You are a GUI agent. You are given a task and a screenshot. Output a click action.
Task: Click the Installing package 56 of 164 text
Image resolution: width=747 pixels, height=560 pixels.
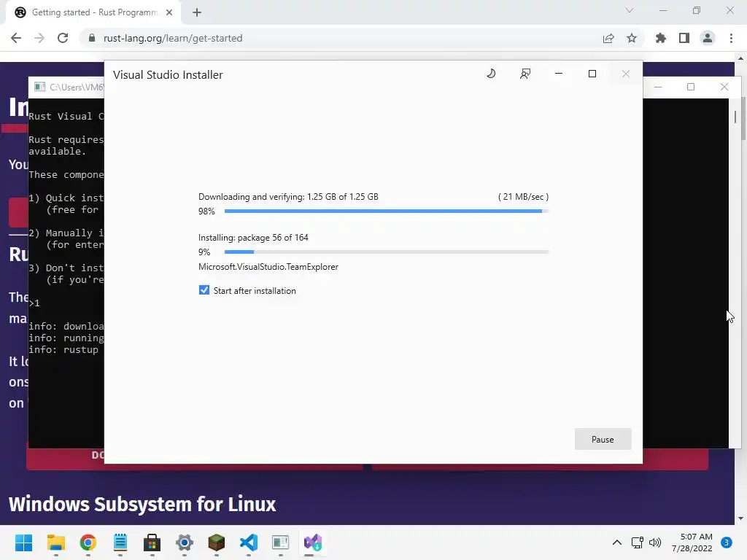tap(253, 237)
